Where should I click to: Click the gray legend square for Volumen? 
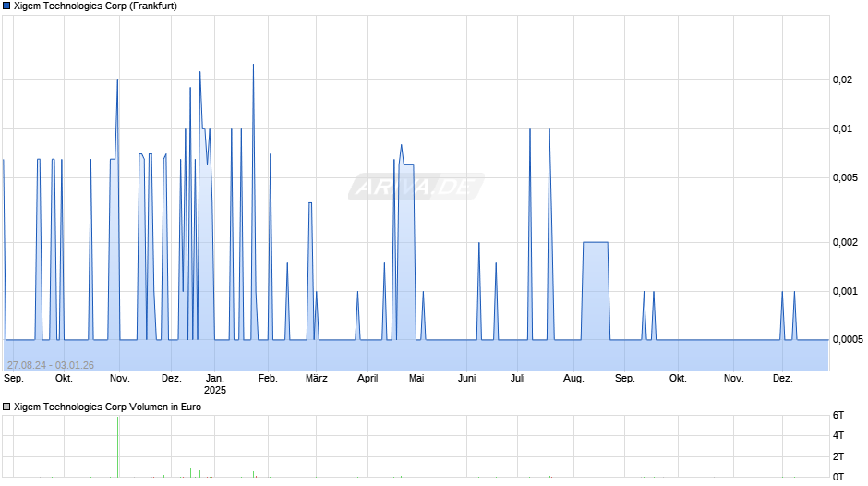[6, 407]
